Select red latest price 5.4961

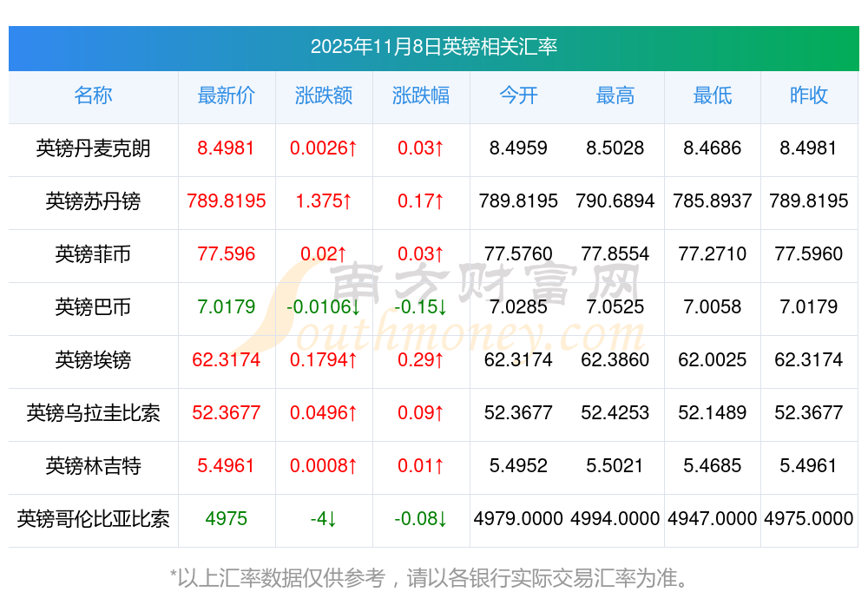click(x=226, y=465)
